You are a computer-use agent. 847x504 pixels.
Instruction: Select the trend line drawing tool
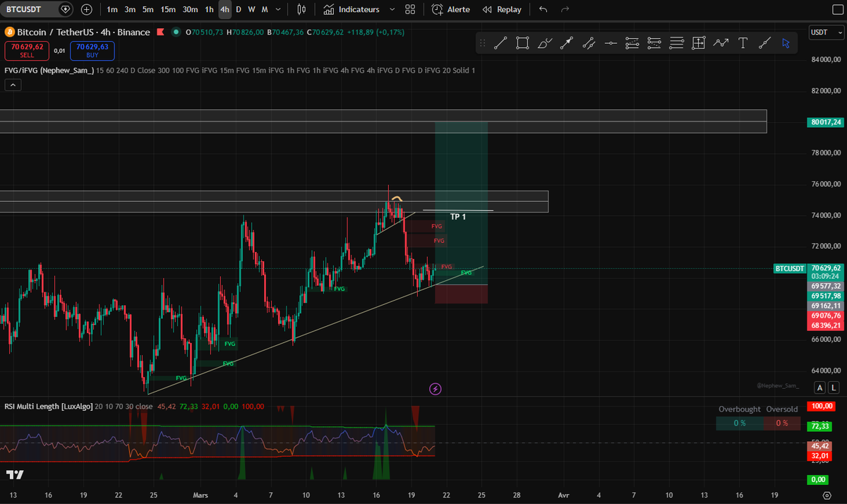tap(500, 43)
